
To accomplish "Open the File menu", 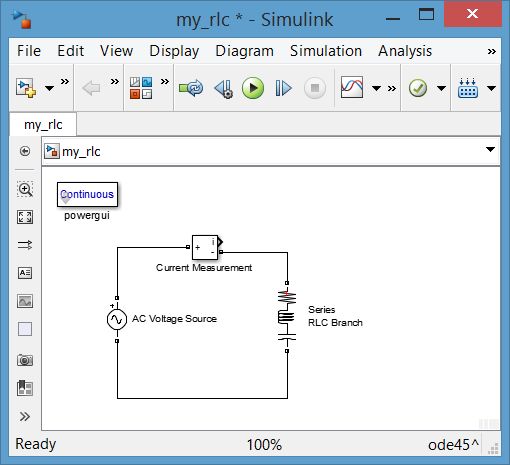I will (29, 51).
